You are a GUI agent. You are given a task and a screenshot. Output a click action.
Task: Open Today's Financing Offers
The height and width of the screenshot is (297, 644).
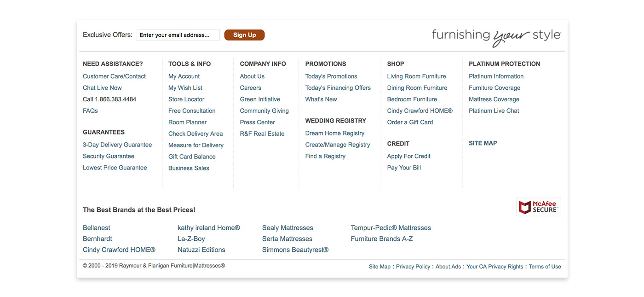pos(338,88)
